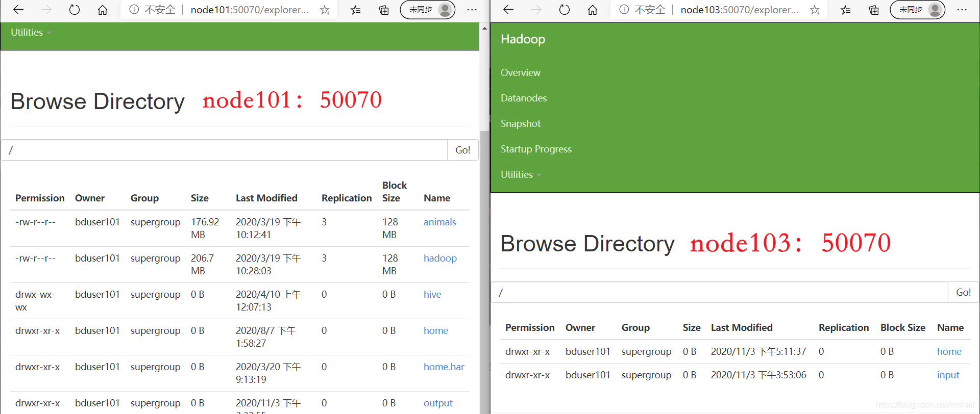Click forward arrow in node103 browser window

[x=536, y=10]
